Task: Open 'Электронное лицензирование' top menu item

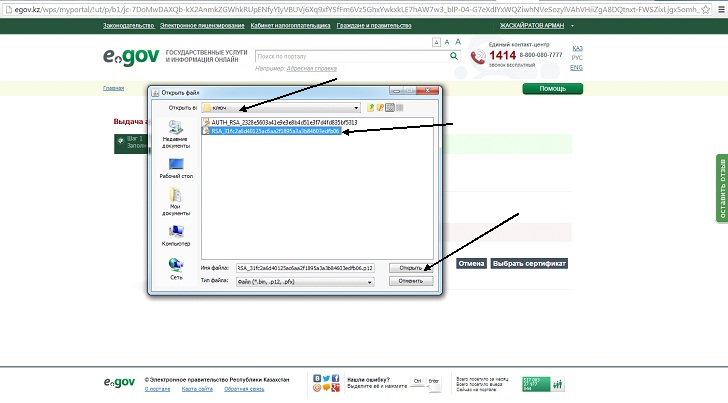Action: [194, 23]
